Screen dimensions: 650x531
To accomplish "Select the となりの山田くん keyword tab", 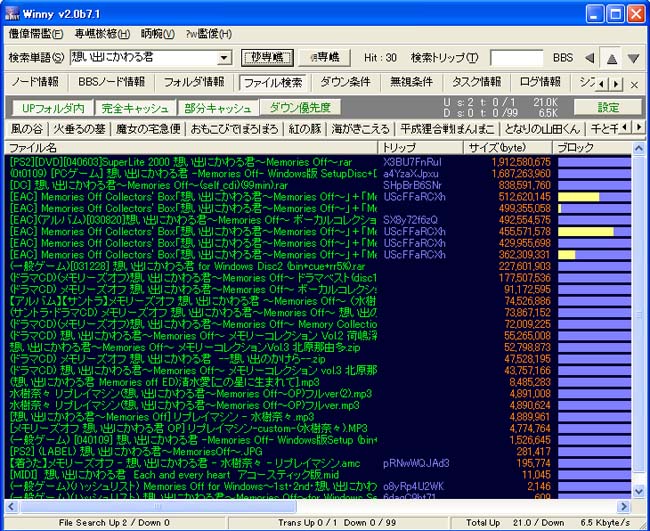I will (x=542, y=129).
